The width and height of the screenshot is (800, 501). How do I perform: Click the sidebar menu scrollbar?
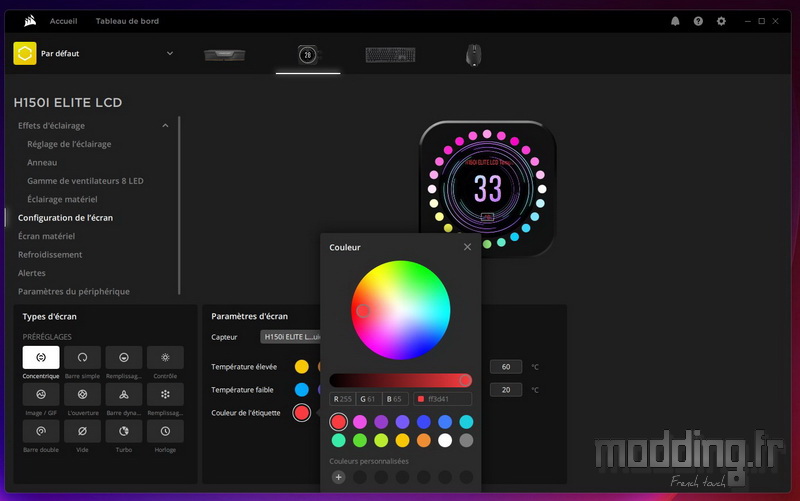tap(179, 205)
